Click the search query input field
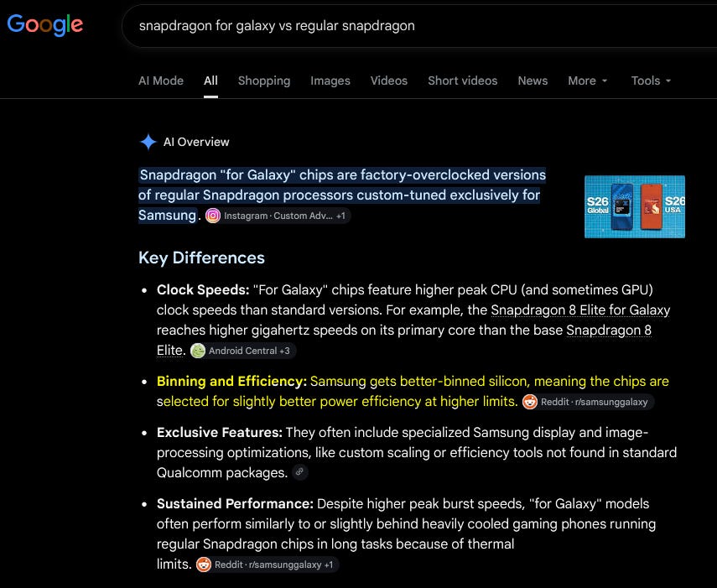Image resolution: width=717 pixels, height=588 pixels. pos(421,26)
